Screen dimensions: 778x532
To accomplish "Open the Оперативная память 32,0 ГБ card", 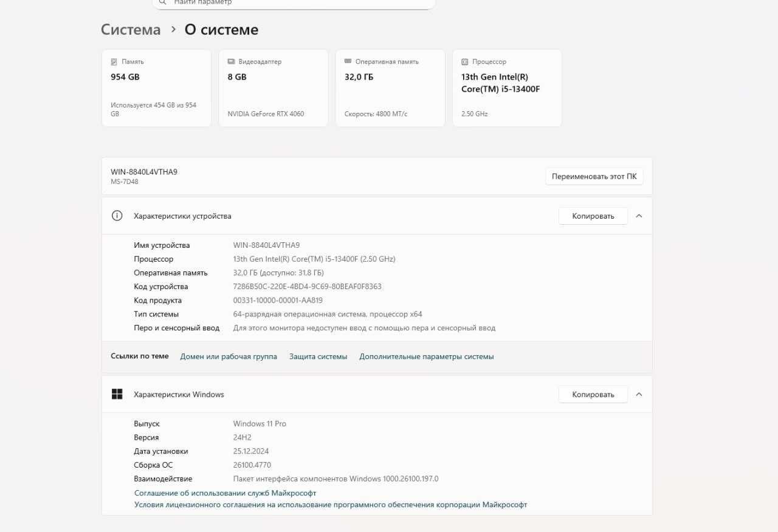I will [x=390, y=88].
